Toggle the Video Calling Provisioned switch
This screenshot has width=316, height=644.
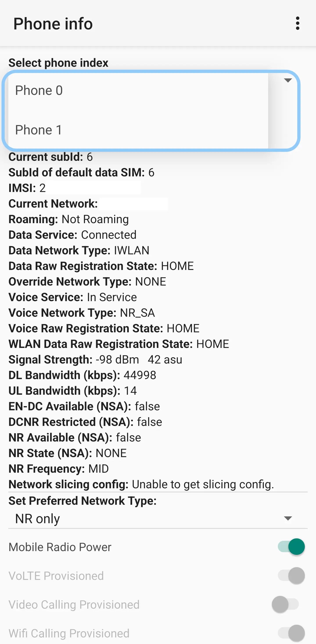click(285, 604)
